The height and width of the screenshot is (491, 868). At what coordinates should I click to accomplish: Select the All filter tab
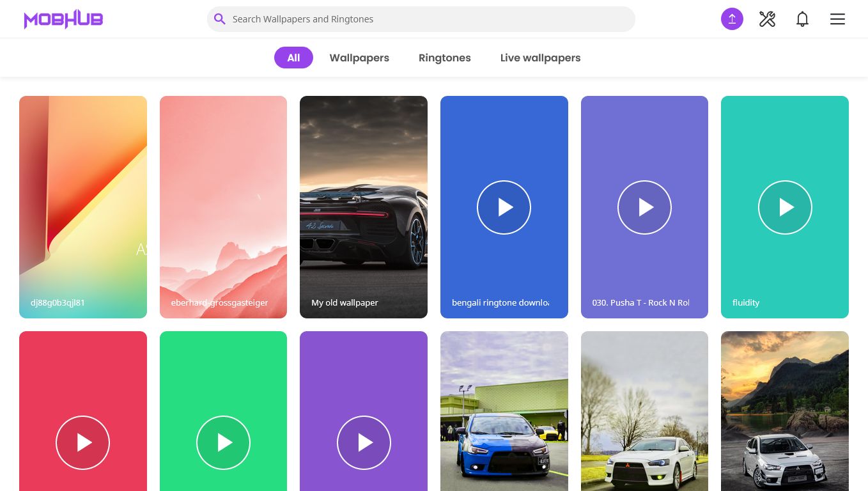pos(293,58)
